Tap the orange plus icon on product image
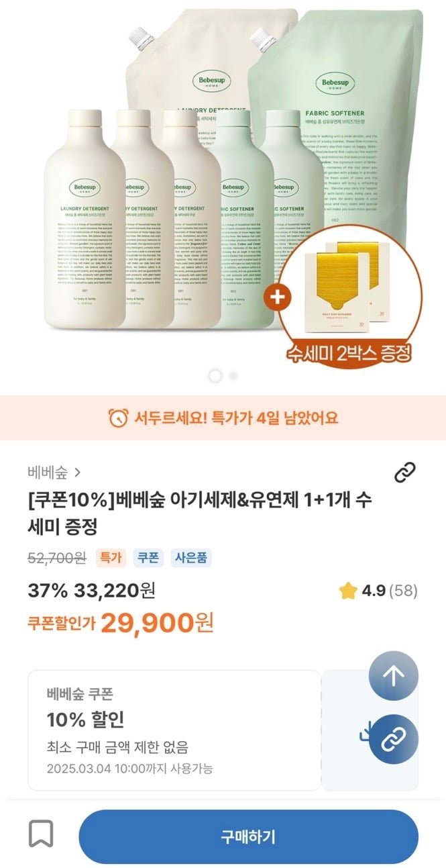The width and height of the screenshot is (446, 868). 276,297
